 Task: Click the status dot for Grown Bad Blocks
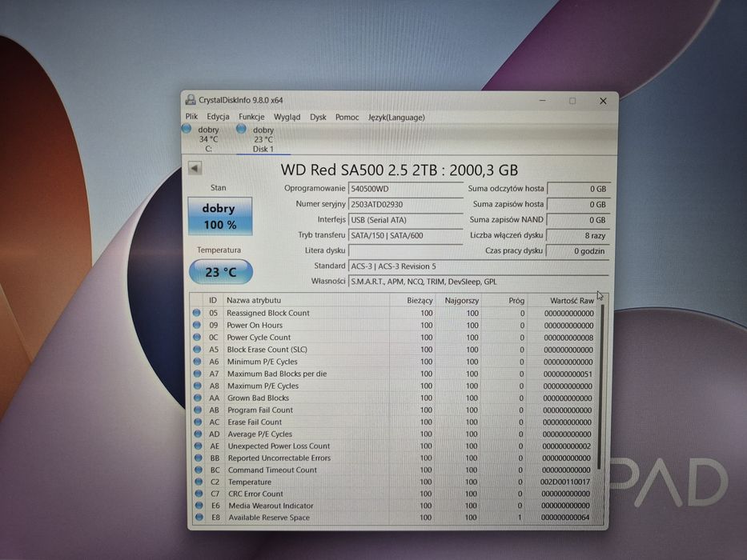point(197,398)
